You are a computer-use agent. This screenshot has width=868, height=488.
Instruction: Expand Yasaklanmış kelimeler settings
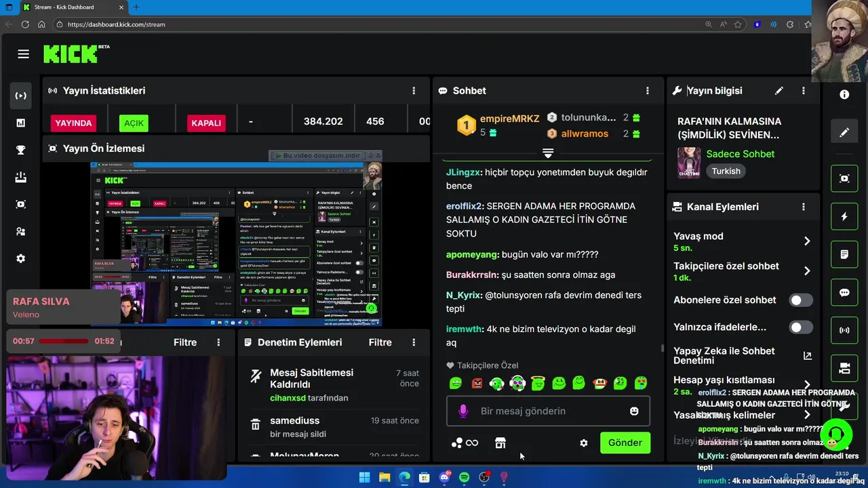tap(807, 415)
